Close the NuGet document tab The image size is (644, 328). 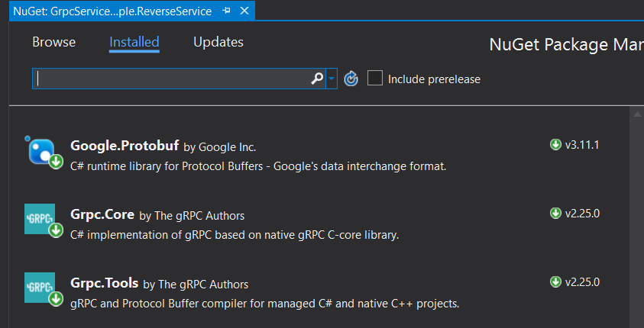pos(244,11)
